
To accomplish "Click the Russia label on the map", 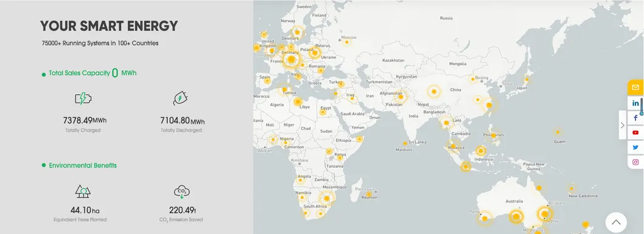I will [446, 18].
